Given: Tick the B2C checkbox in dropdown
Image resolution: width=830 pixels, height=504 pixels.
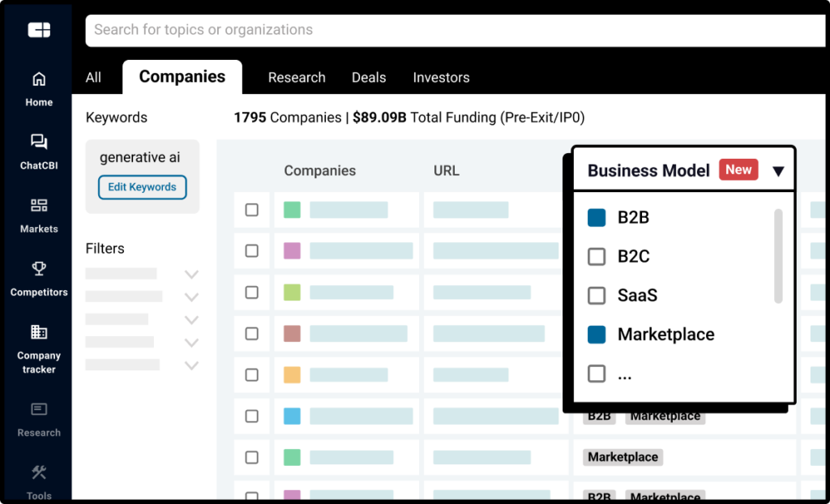Looking at the screenshot, I should coord(597,257).
